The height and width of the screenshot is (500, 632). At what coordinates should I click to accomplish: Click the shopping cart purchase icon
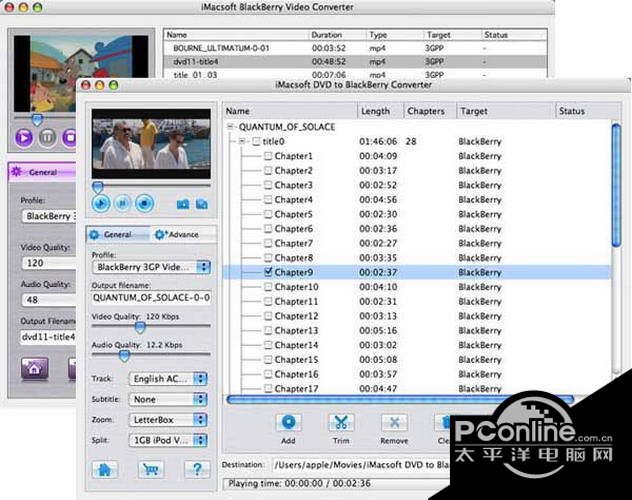click(151, 469)
